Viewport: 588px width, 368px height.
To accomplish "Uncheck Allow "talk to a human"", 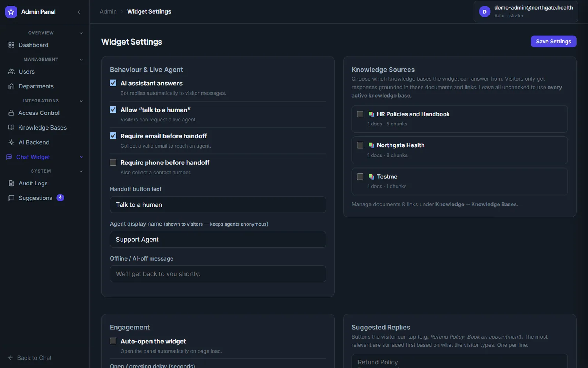I will coord(113,110).
